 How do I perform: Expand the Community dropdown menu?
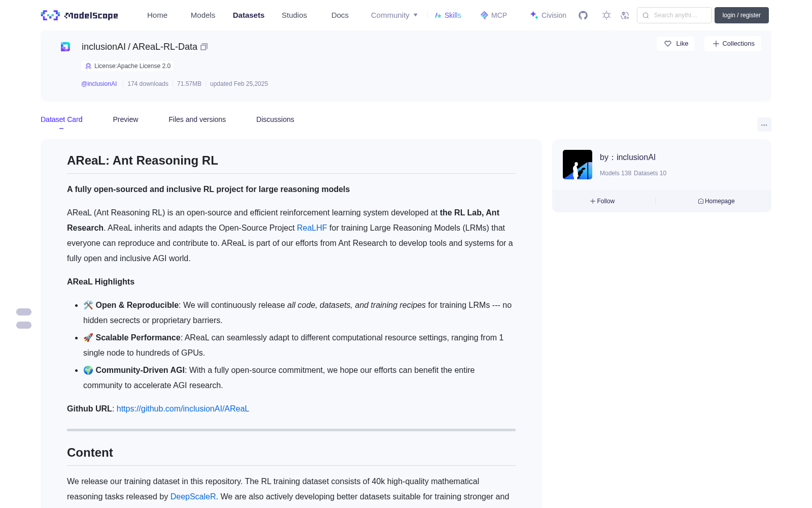point(394,15)
